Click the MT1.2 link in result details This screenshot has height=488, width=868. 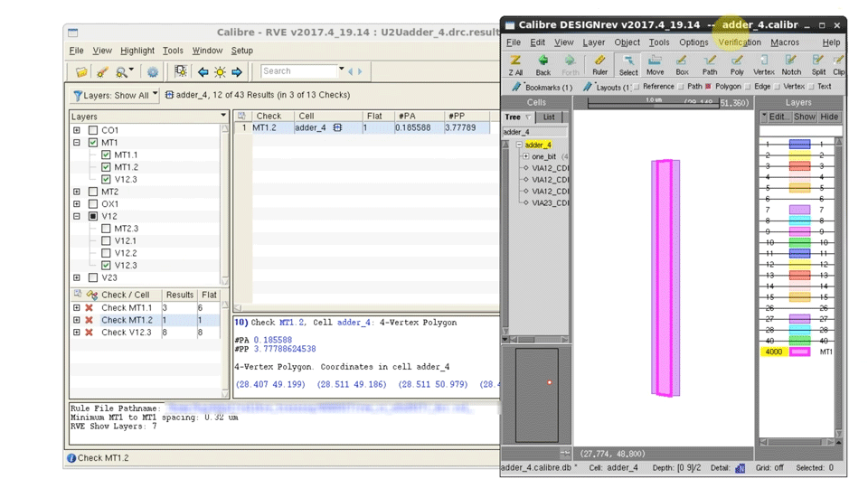click(291, 323)
